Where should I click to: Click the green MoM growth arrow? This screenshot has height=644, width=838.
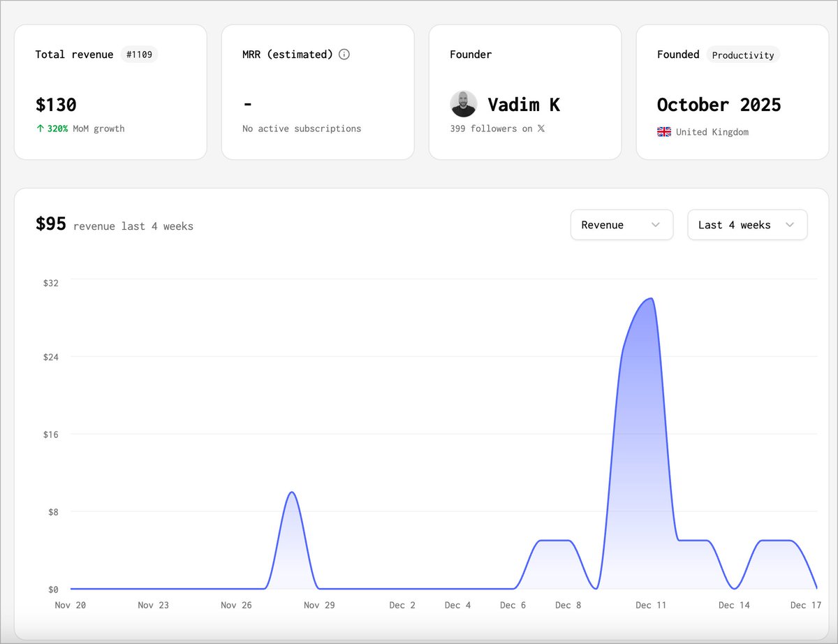[40, 129]
